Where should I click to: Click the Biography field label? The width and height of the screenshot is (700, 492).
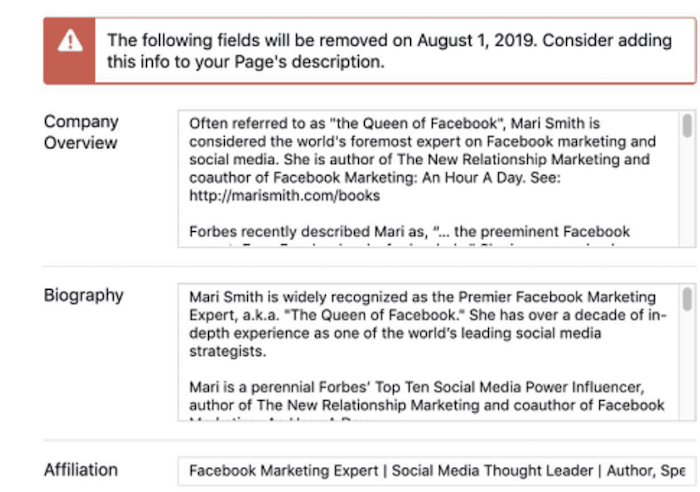(x=83, y=295)
